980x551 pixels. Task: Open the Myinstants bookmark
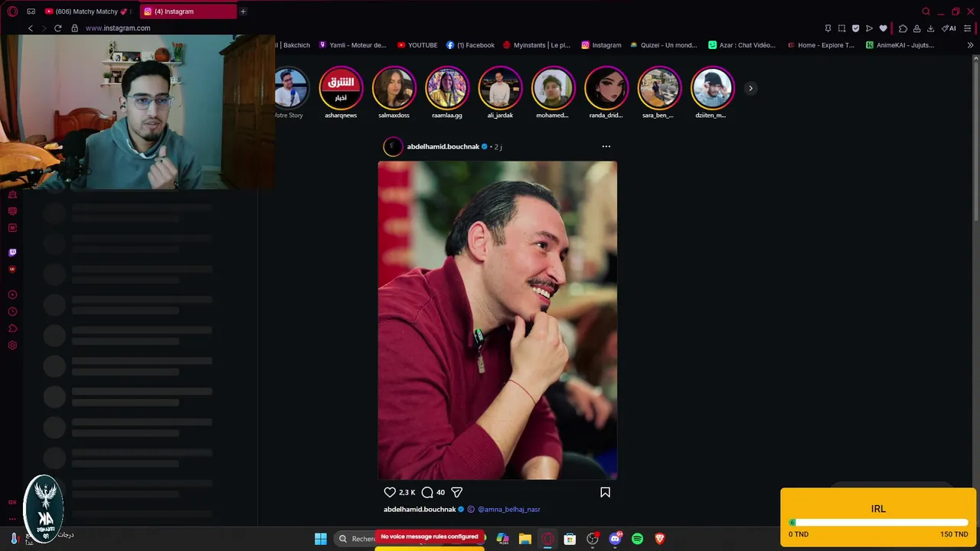pyautogui.click(x=536, y=45)
